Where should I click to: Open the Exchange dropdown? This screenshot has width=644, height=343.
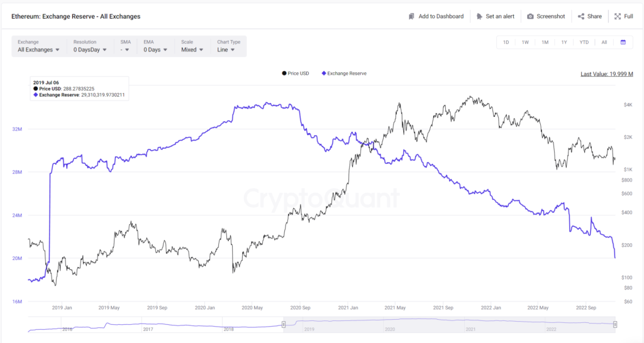pos(39,50)
